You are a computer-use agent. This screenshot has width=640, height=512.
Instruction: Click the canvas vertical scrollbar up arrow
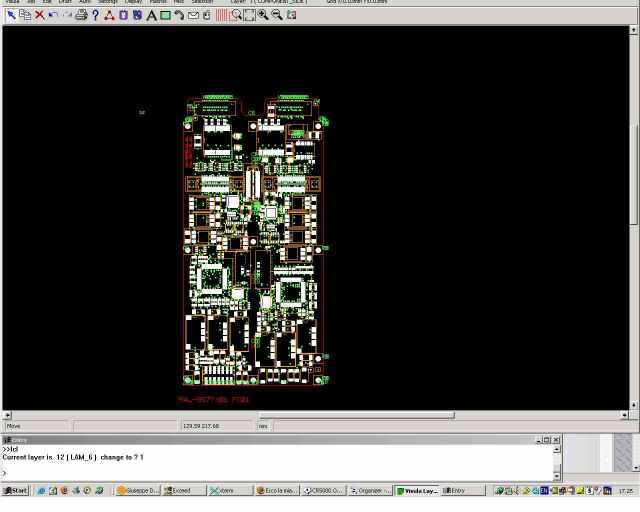click(x=634, y=30)
